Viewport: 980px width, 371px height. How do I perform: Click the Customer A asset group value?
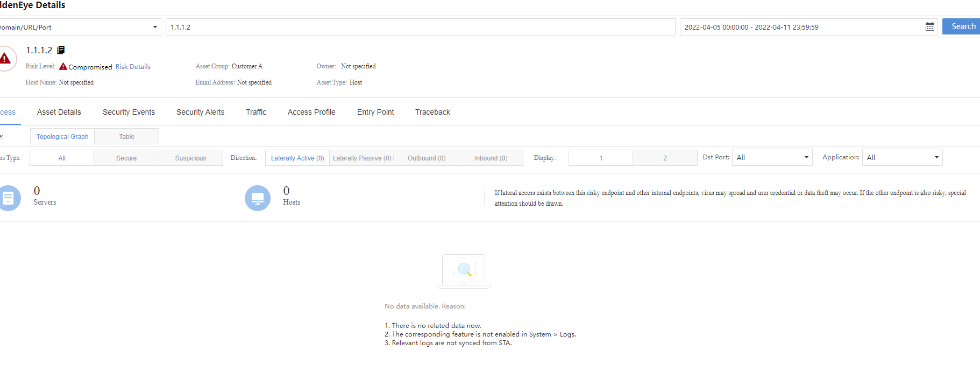pos(247,66)
